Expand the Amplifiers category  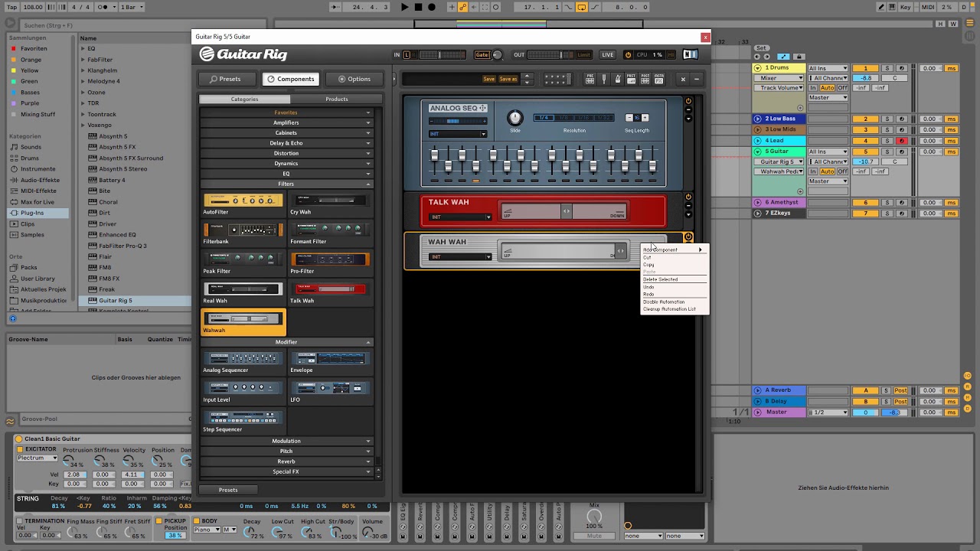click(286, 122)
